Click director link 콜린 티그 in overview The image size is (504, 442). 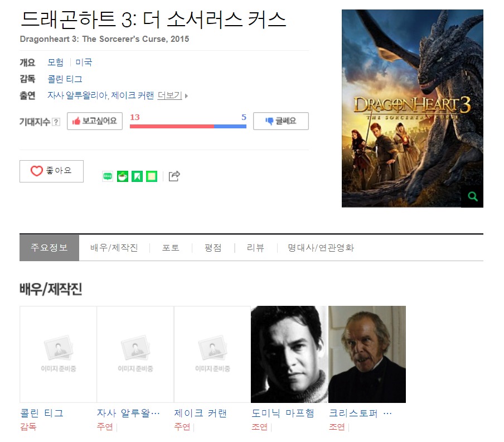[65, 79]
